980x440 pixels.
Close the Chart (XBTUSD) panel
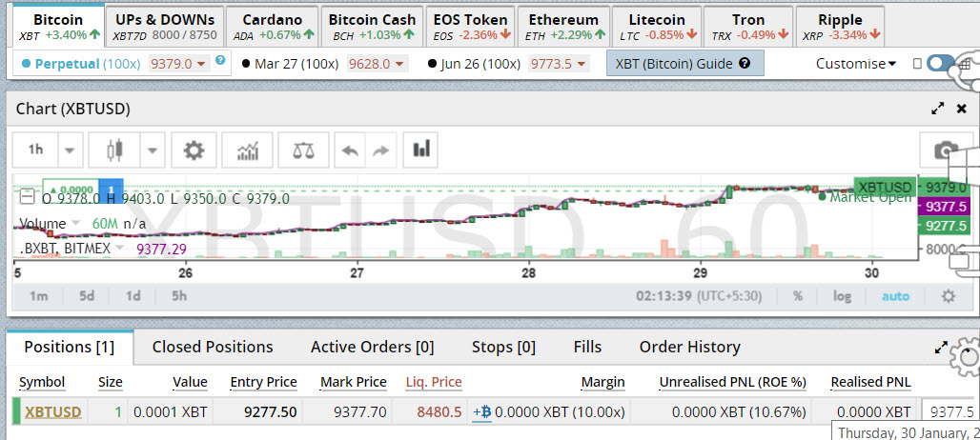coord(962,109)
